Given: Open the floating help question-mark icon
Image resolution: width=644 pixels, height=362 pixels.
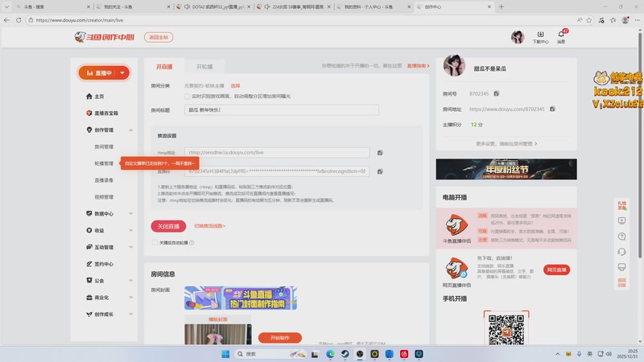Looking at the screenshot, I should [621, 237].
